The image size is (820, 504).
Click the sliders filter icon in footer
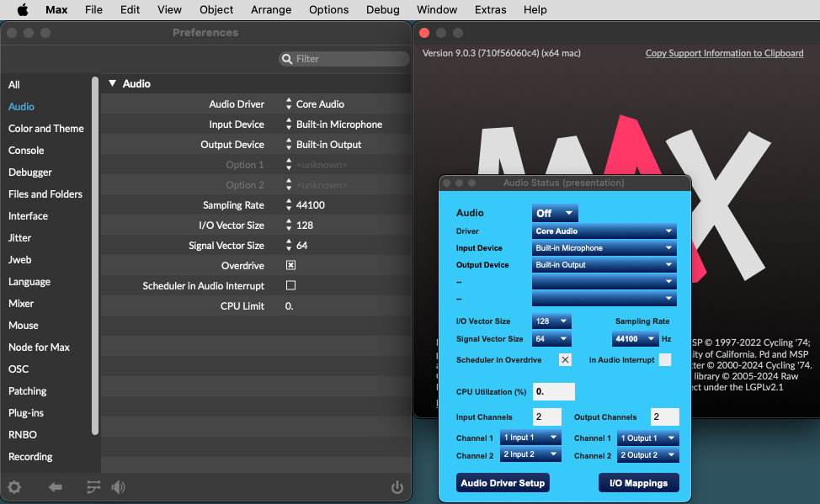pos(93,487)
